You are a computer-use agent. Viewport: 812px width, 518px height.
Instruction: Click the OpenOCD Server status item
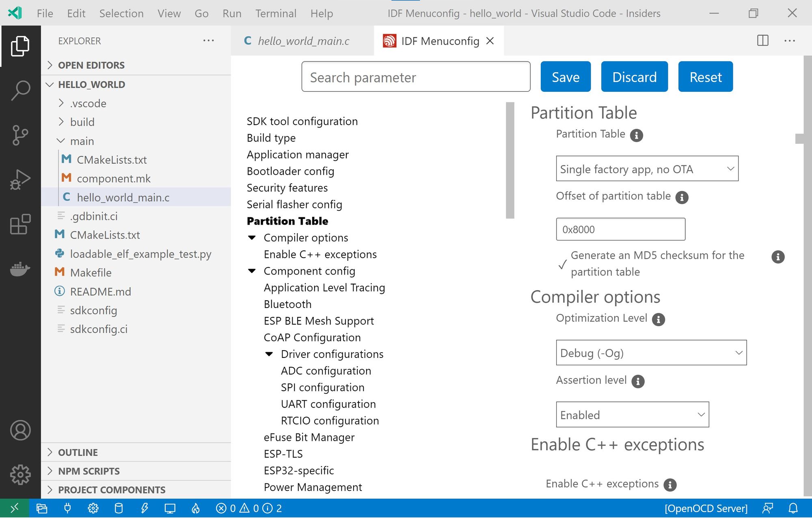(706, 508)
